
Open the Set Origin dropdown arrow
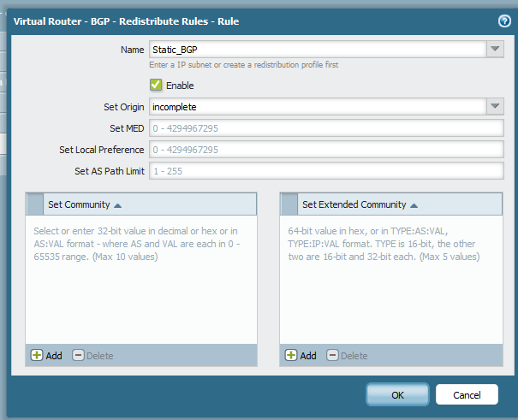(x=495, y=106)
